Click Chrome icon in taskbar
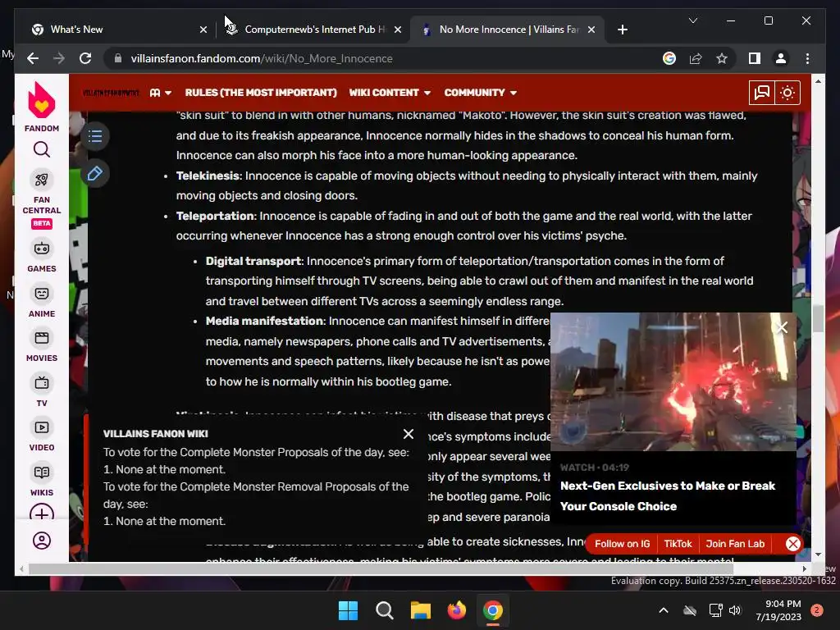 click(492, 610)
